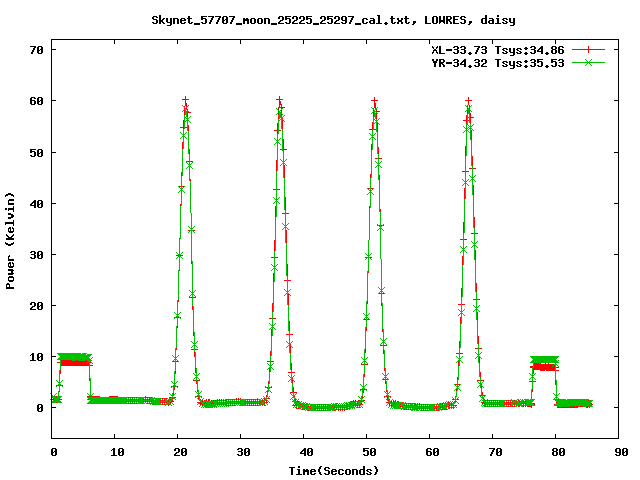Click the 'Time(Seconds)' x-axis label
640x480 pixels.
tap(333, 471)
